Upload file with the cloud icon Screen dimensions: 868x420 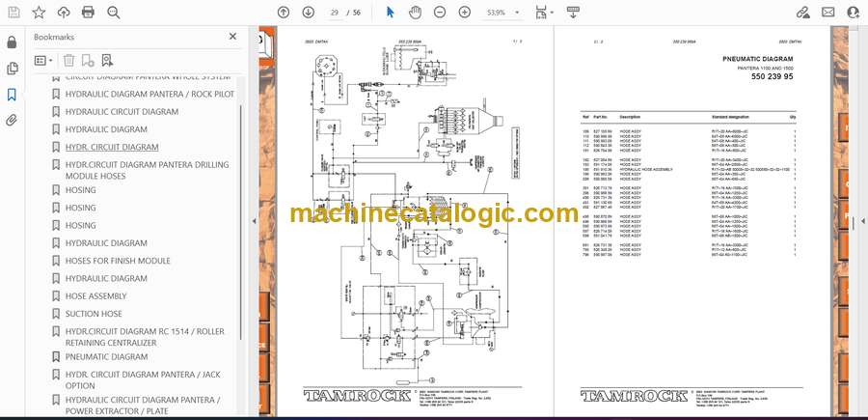pos(64,13)
